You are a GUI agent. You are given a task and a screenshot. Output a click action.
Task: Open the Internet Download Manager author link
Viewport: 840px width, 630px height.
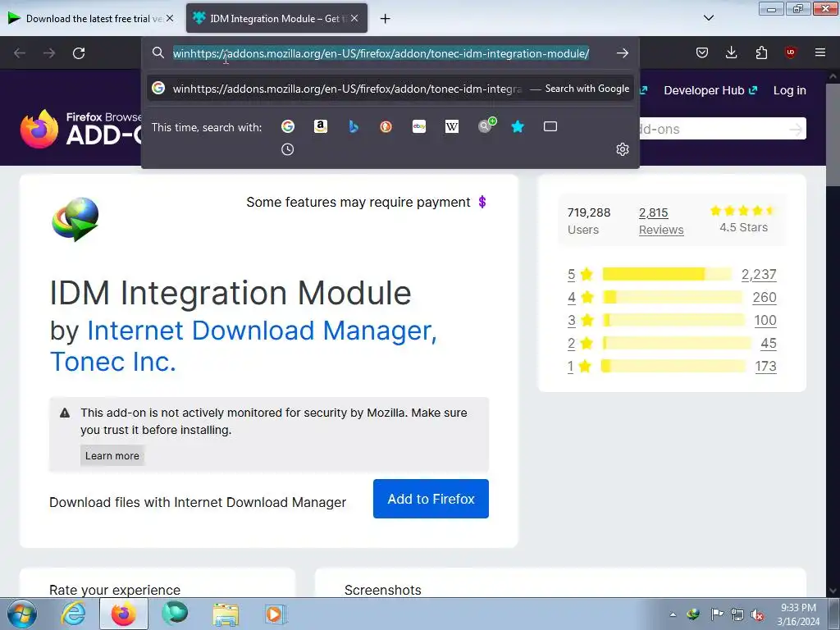[x=262, y=330]
